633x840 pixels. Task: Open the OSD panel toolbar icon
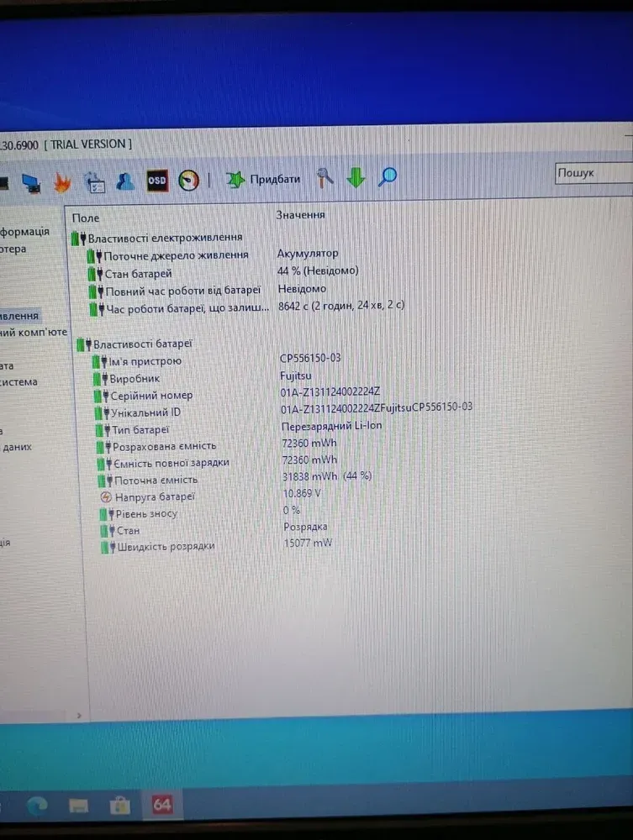tap(156, 180)
